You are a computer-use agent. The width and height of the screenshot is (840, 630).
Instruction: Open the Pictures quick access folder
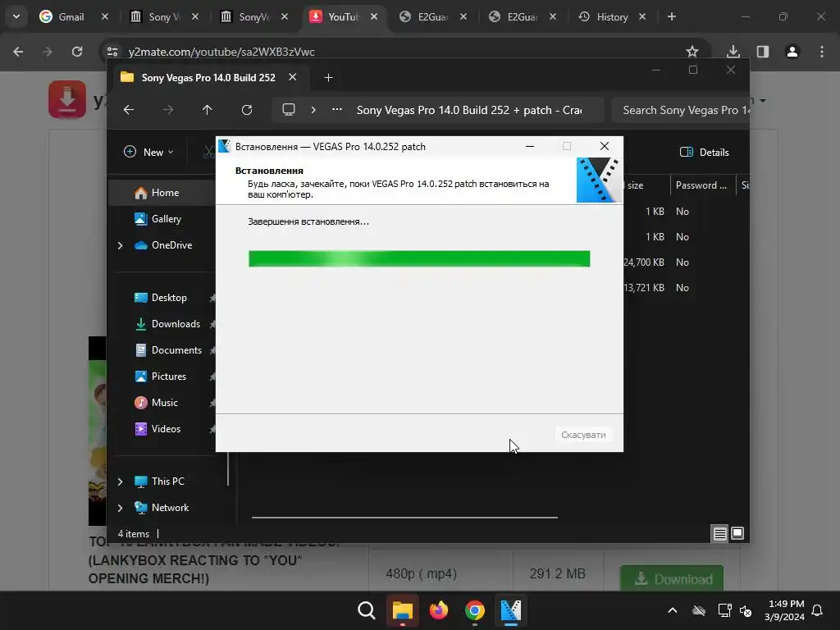click(x=169, y=377)
